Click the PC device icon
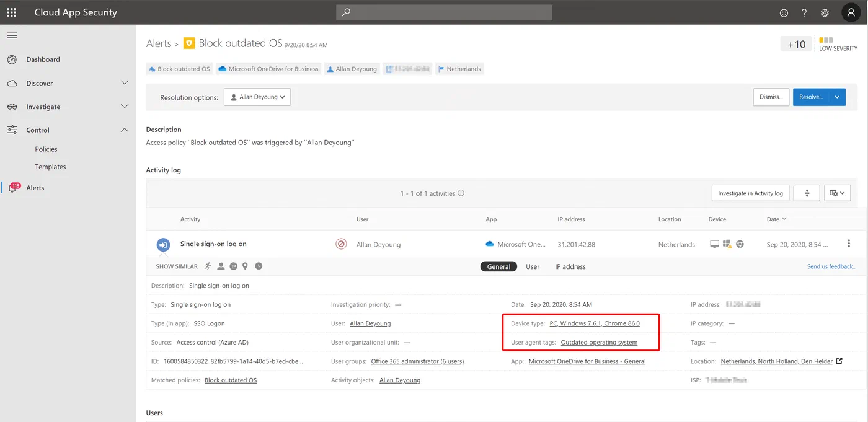The width and height of the screenshot is (868, 422). tap(714, 244)
